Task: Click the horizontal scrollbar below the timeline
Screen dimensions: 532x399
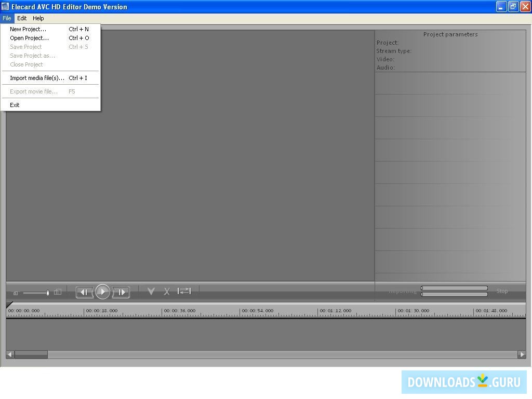Action: 31,354
